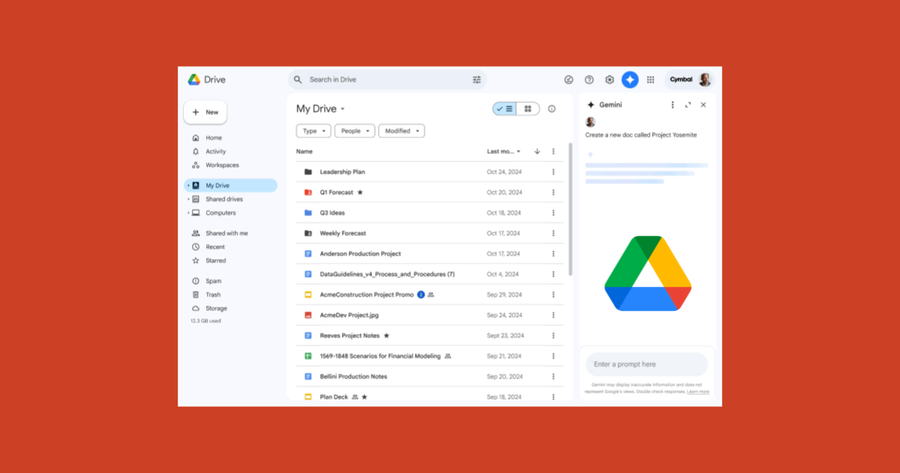The height and width of the screenshot is (473, 900).
Task: Click star icon on Reeves Project Notes
Action: pos(386,335)
